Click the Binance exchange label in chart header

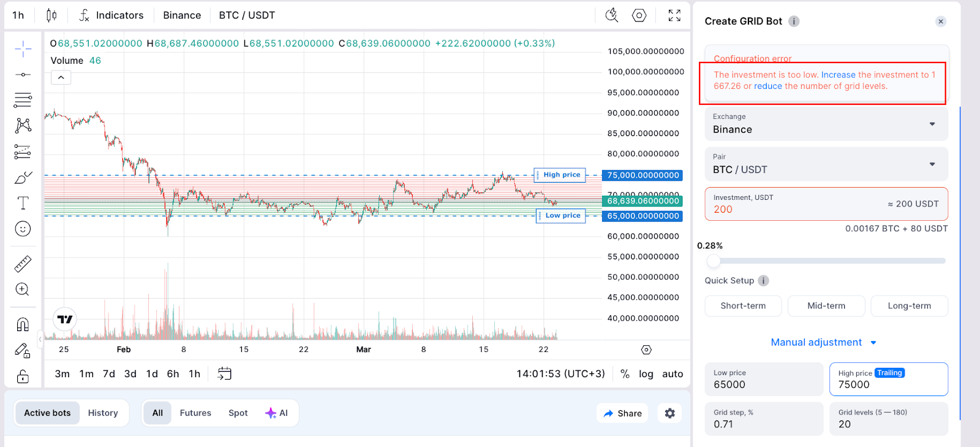coord(182,15)
